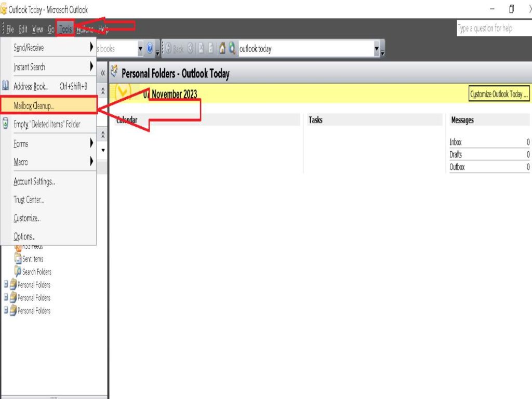Image resolution: width=532 pixels, height=399 pixels.
Task: Expand the first Personal Folders tree node
Action: pos(6,284)
